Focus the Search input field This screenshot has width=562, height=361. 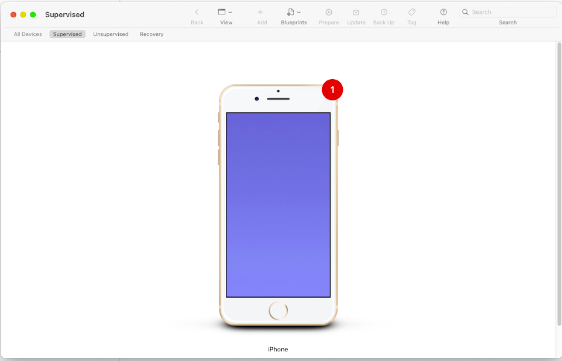coord(508,12)
